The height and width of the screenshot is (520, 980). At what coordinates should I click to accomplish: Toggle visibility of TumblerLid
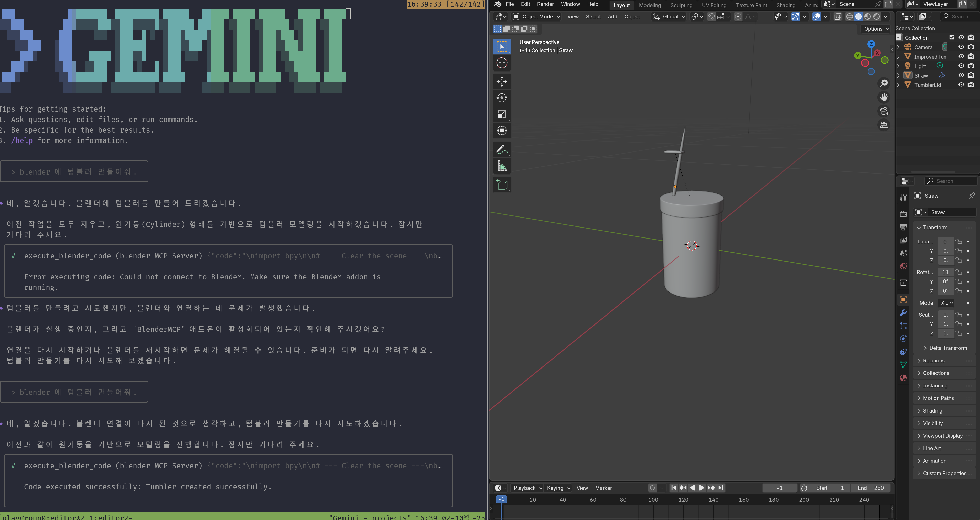pyautogui.click(x=961, y=85)
